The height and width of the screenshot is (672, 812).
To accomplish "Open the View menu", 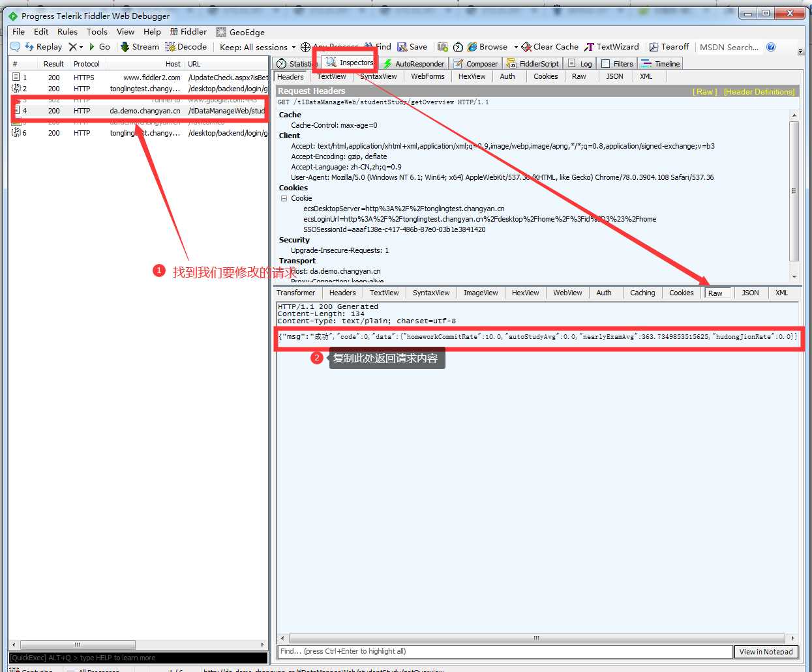I will 125,32.
